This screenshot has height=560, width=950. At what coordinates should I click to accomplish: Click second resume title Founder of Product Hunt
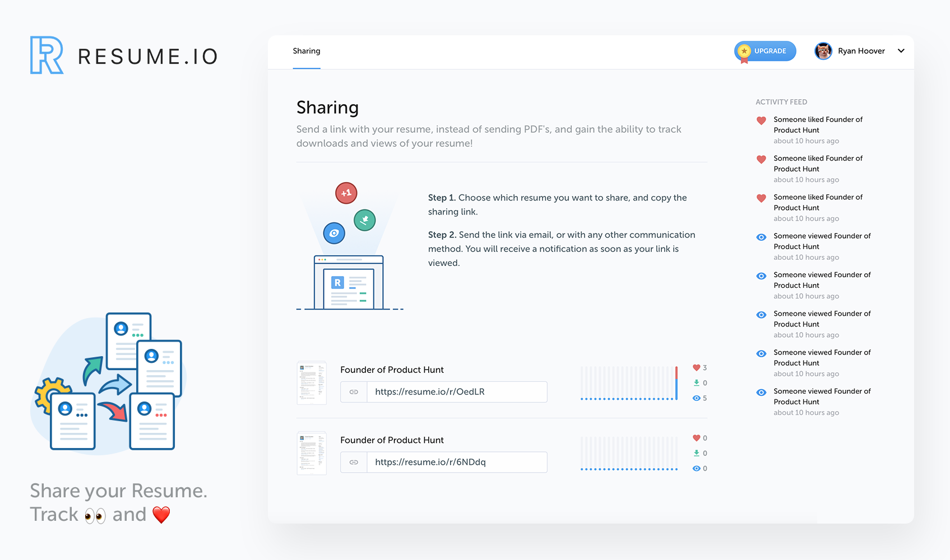pos(392,440)
